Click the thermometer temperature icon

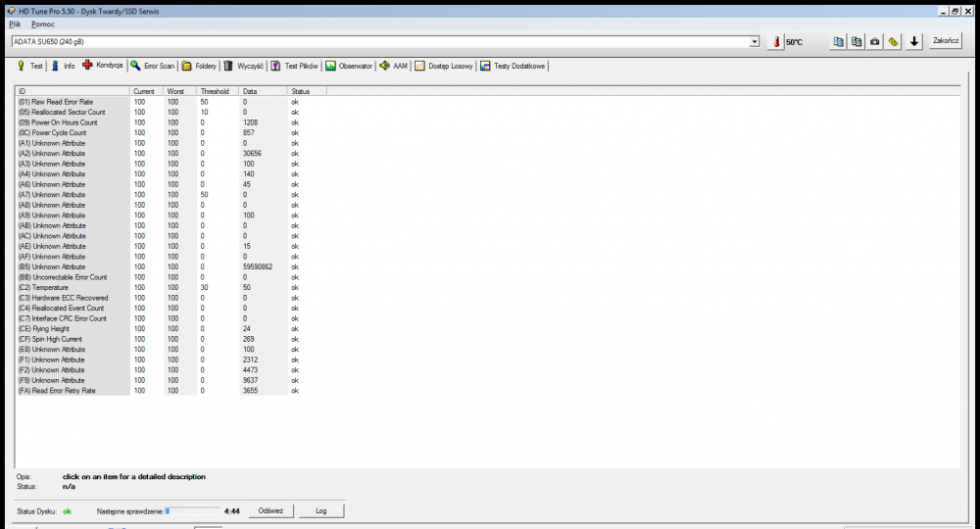pyautogui.click(x=776, y=42)
